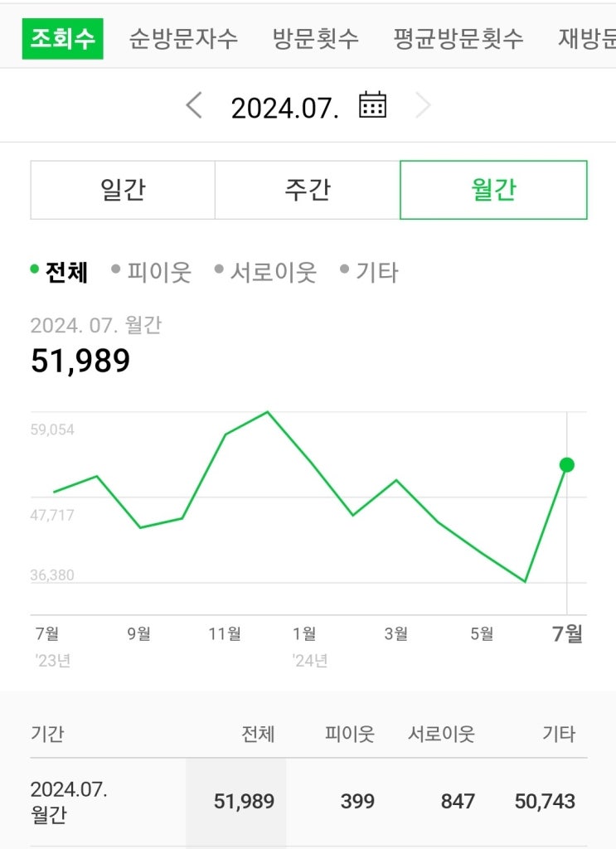Select the 월간 period button

(x=493, y=190)
